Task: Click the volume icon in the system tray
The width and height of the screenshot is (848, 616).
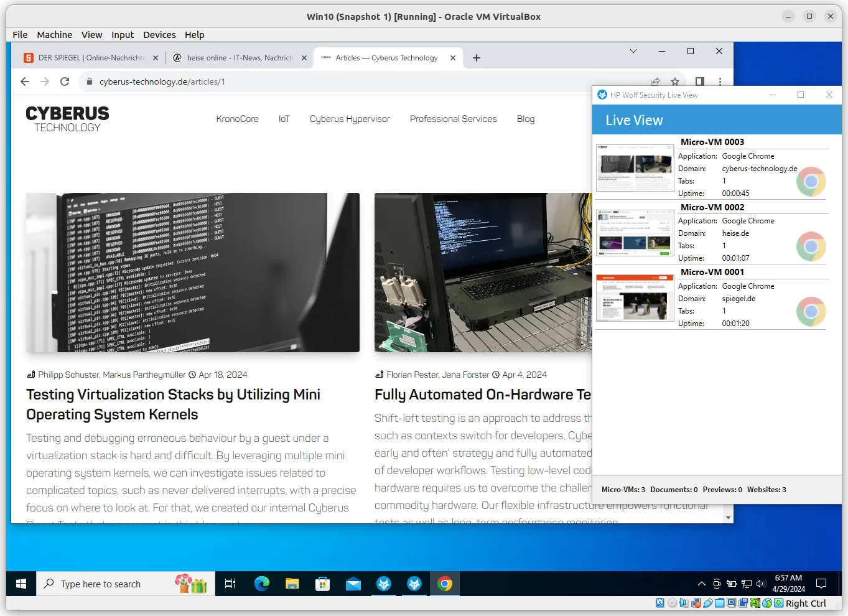Action: (760, 584)
